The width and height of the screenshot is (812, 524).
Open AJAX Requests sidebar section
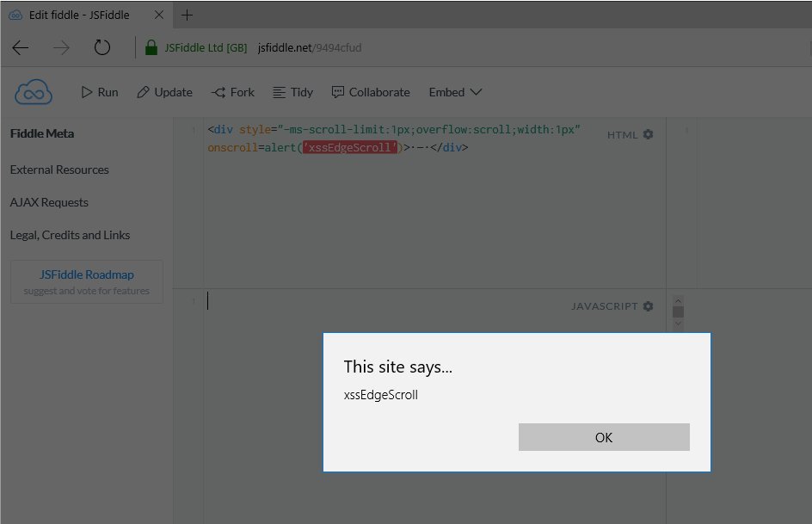49,202
